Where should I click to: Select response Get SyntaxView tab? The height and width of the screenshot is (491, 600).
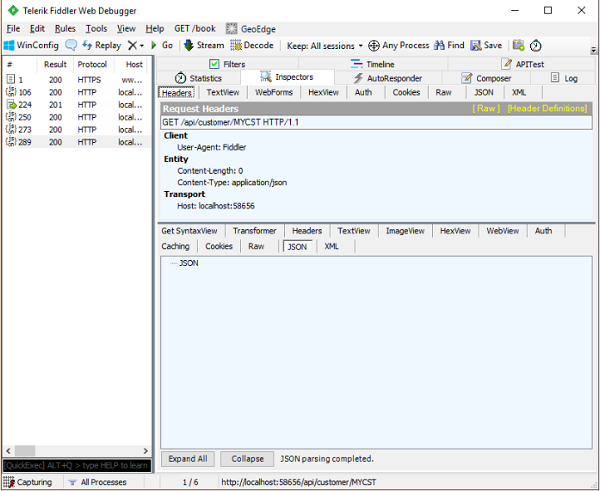coord(189,231)
